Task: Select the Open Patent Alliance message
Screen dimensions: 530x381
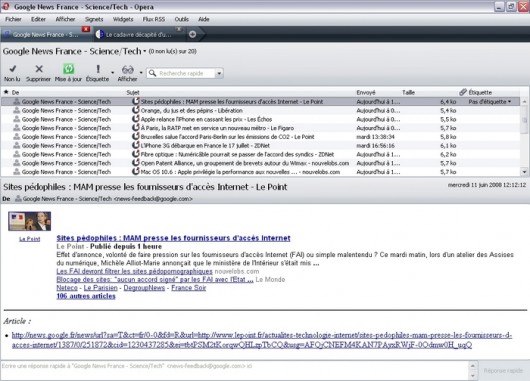Action: coord(260,163)
